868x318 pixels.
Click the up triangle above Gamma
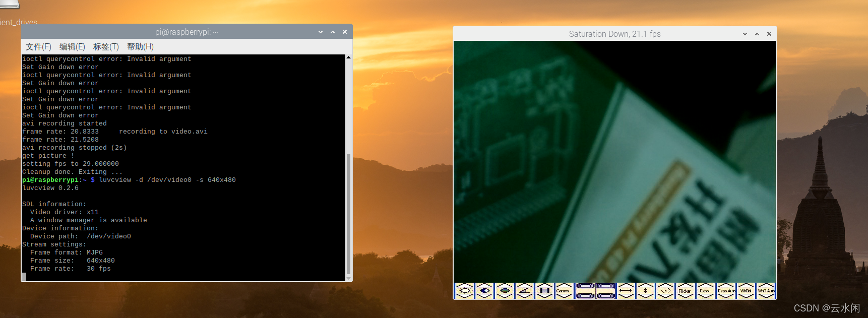(x=564, y=285)
